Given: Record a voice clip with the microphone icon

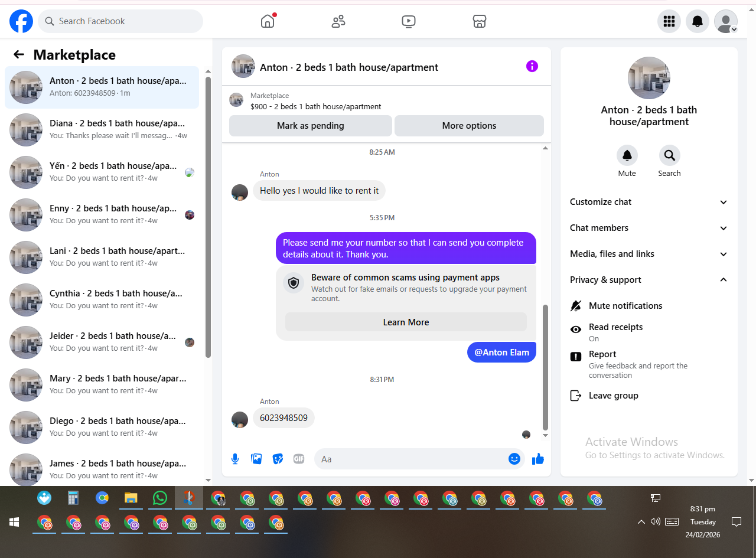Looking at the screenshot, I should (235, 459).
